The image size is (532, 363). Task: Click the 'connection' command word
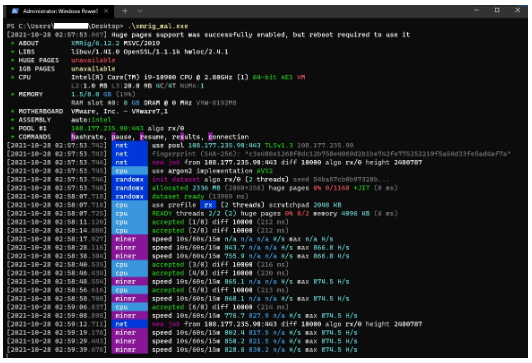[228, 137]
